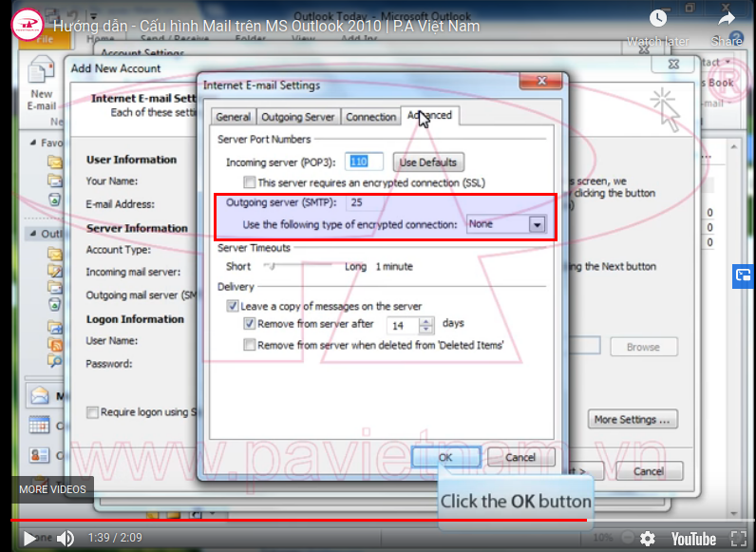Click Cancel in Add New Account dialog
The image size is (756, 552).
(x=649, y=471)
